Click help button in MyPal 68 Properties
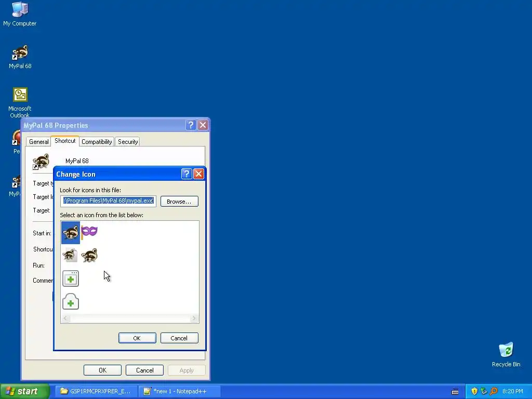The height and width of the screenshot is (399, 532). tap(191, 125)
